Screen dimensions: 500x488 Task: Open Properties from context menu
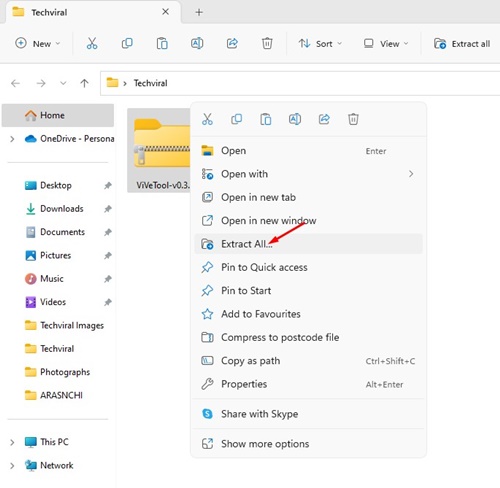click(308, 384)
